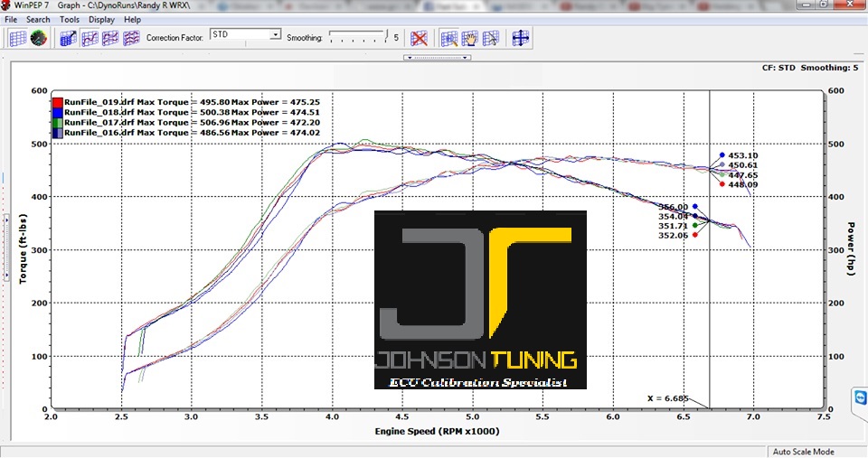
Task: Click the graph export arrow icon
Action: pos(68,38)
